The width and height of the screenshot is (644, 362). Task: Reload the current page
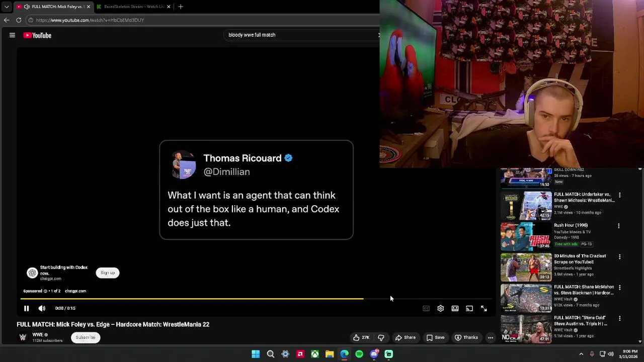click(x=19, y=20)
